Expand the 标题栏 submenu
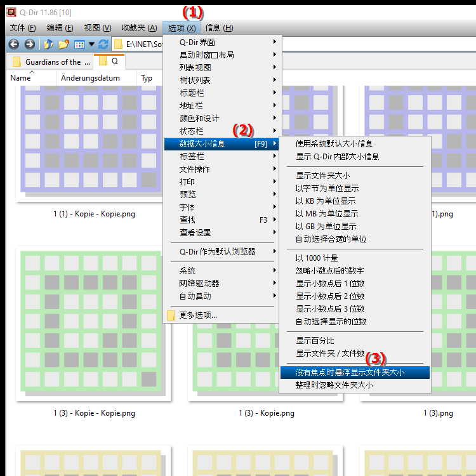Image resolution: width=476 pixels, height=476 pixels. point(221,93)
